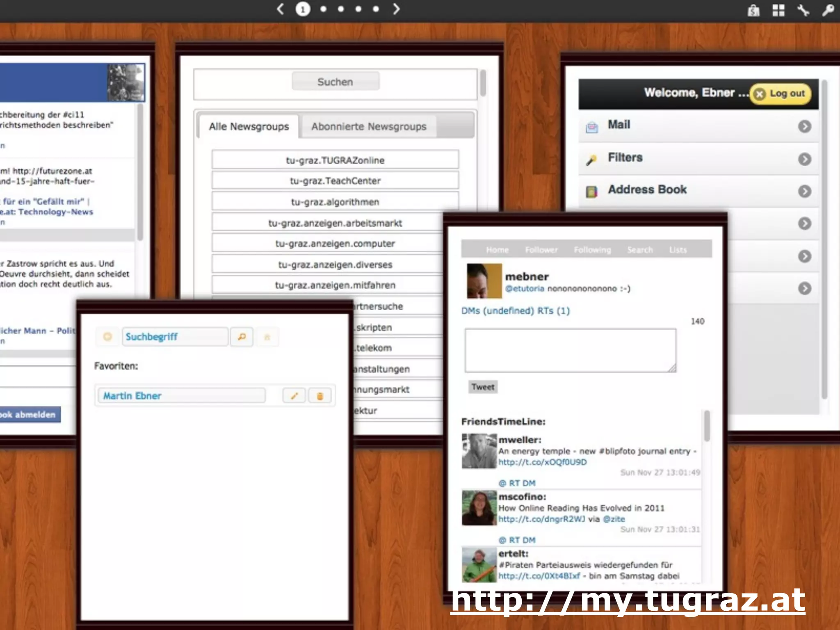The width and height of the screenshot is (840, 630).
Task: Expand the Filters row arrow
Action: [x=804, y=159]
